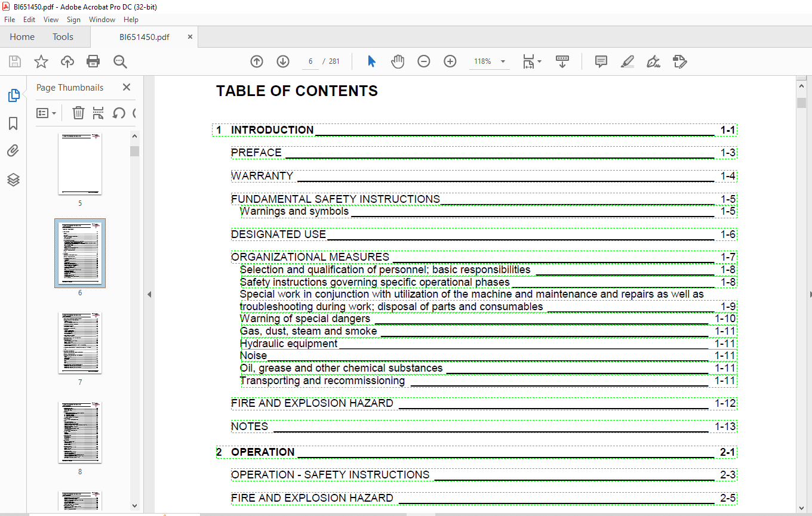Viewport: 812px width, 516px height.
Task: Click the Page Thumbnails icon in the left rail
Action: [x=13, y=95]
